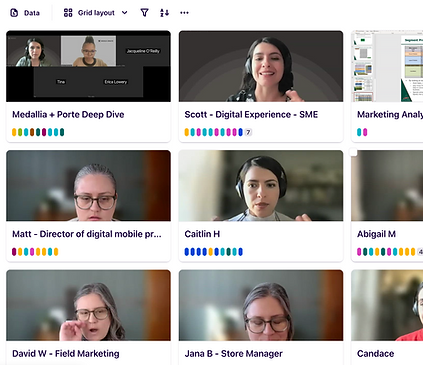The height and width of the screenshot is (365, 423).
Task: Click Matt - Director of digital mobile title
Action: click(87, 234)
